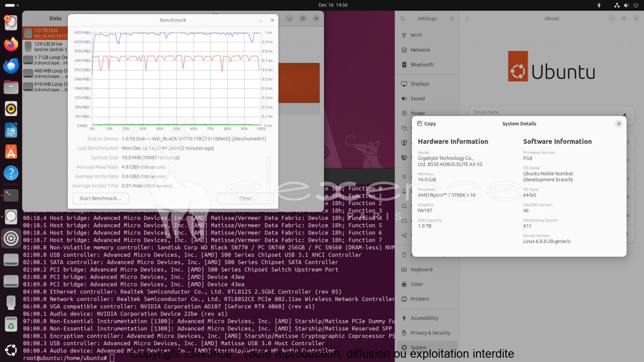Select the 480 MB Loop Device
644x362 pixels.
tap(45, 73)
